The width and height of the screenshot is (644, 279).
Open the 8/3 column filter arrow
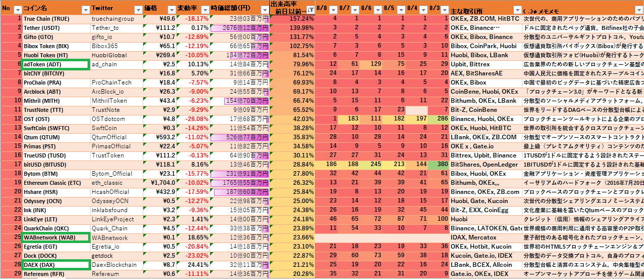[x=445, y=10]
